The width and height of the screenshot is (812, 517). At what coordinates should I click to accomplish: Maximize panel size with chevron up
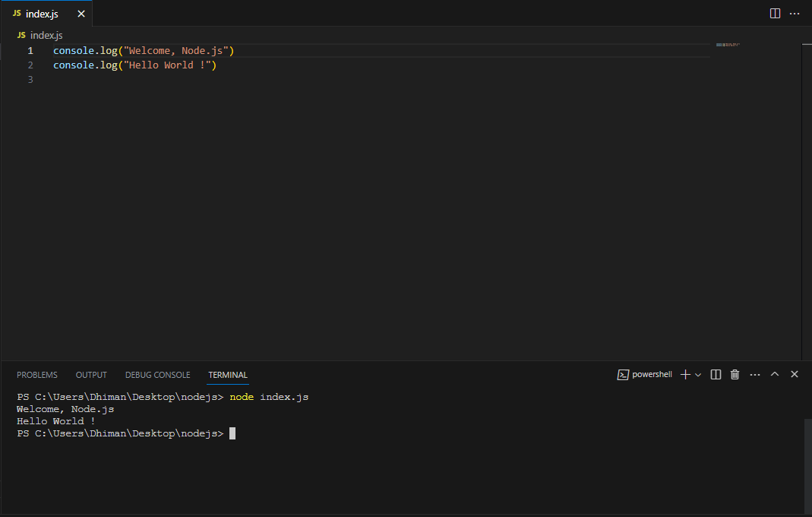pos(775,374)
